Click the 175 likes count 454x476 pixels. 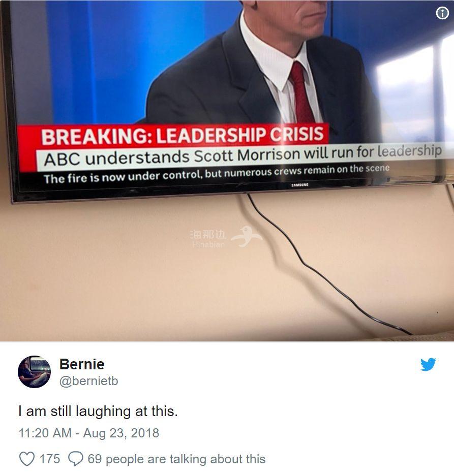50,459
